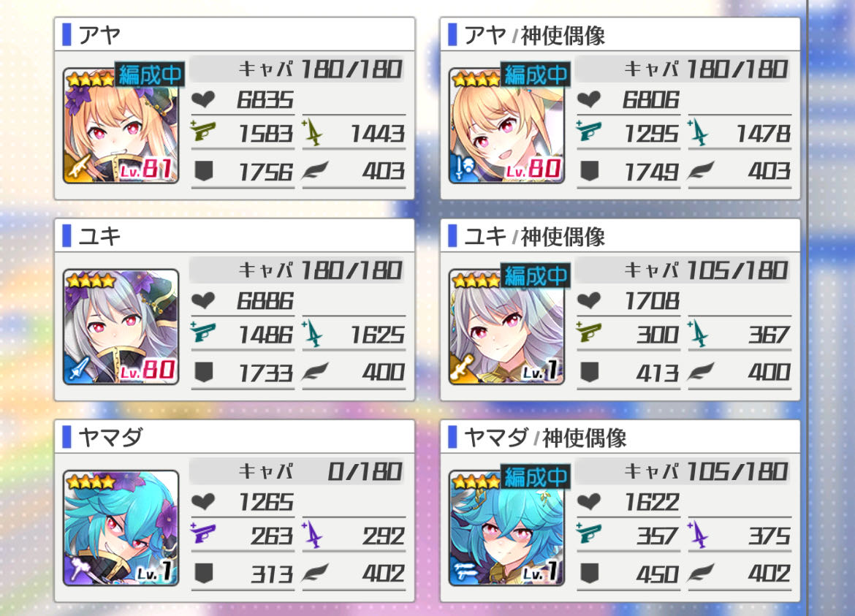Click the wing speed icon next to 400 in ユキ card
Screen dimensions: 855x616
pyautogui.click(x=316, y=372)
